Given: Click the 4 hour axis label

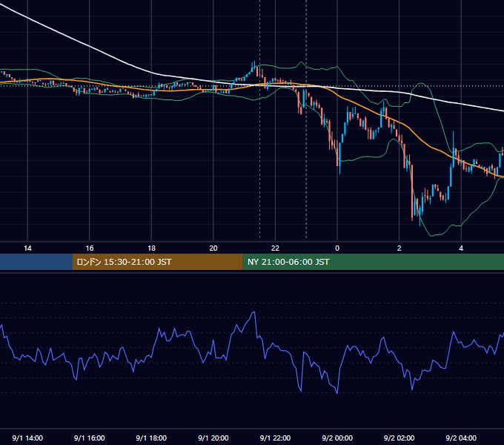Looking at the screenshot, I should (x=461, y=248).
